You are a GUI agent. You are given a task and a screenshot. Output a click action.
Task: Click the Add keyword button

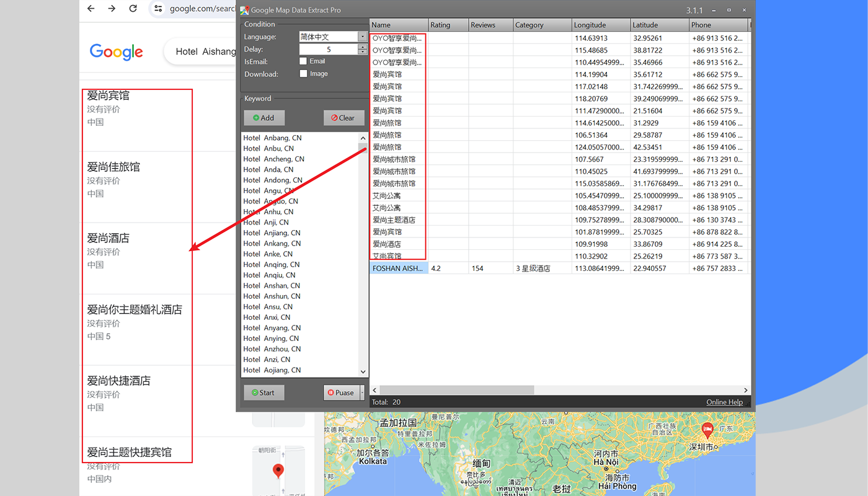tap(264, 118)
